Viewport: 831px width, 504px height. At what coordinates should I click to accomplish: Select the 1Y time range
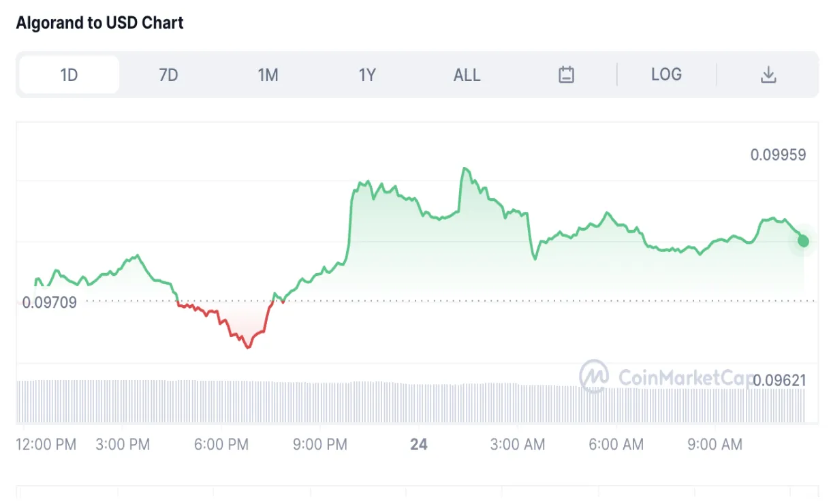[x=367, y=75]
